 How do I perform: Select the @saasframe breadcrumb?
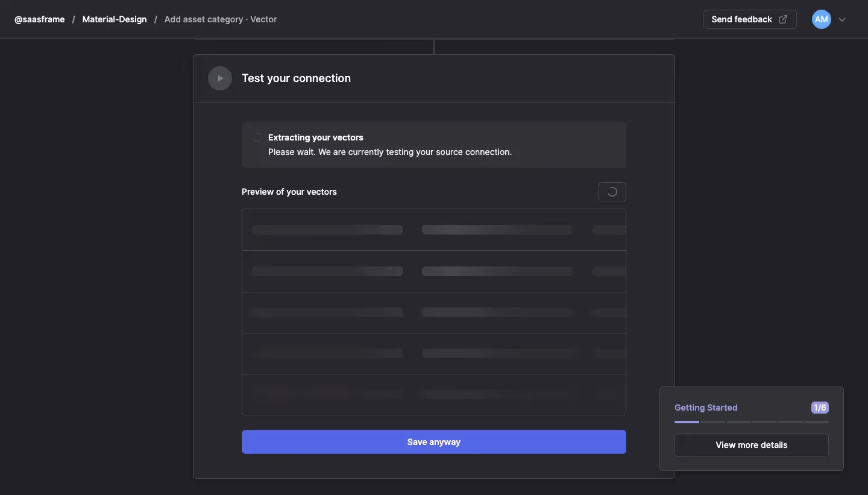39,19
